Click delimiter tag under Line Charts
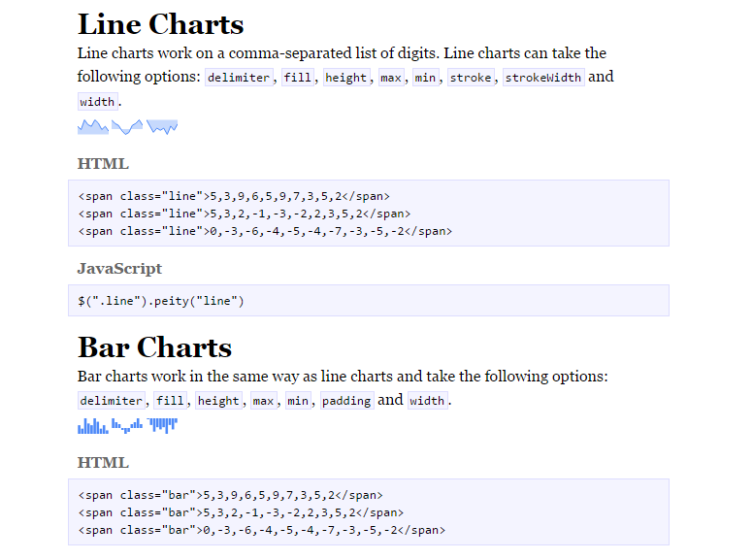This screenshot has height=560, width=753. 239,78
